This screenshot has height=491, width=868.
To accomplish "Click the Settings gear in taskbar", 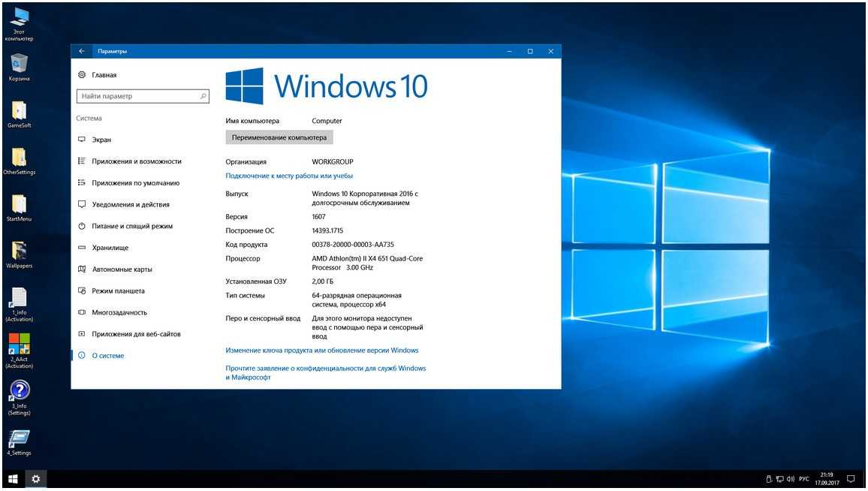I will 35,480.
